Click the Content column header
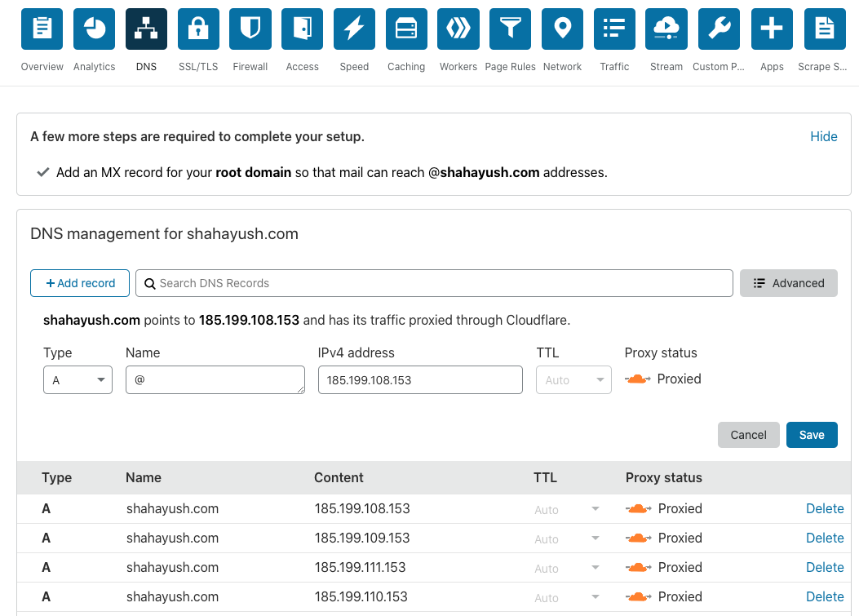This screenshot has height=616, width=859. point(339,478)
